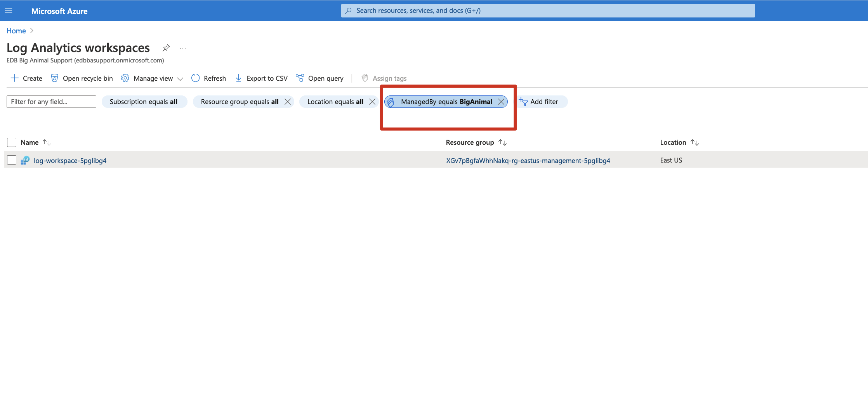Open the Azure portal hamburger menu
Viewport: 868px width, 405px height.
[9, 11]
